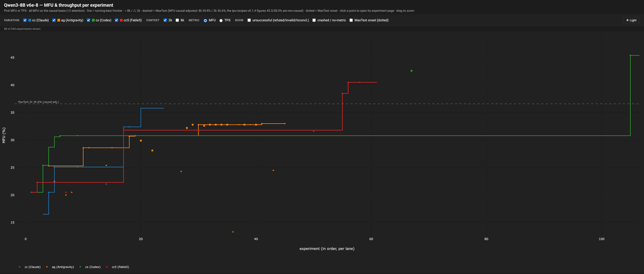
Task: Click the '88 of 544 experiments shown' text
Action: coord(22,29)
